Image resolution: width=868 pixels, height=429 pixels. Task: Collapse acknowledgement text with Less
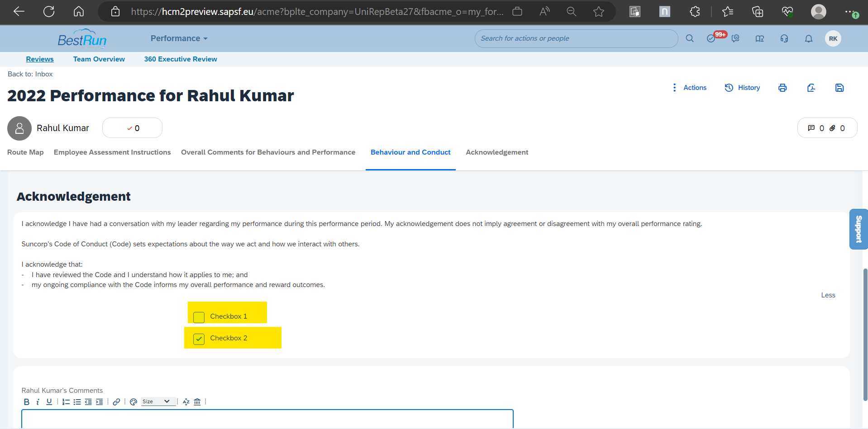coord(828,295)
